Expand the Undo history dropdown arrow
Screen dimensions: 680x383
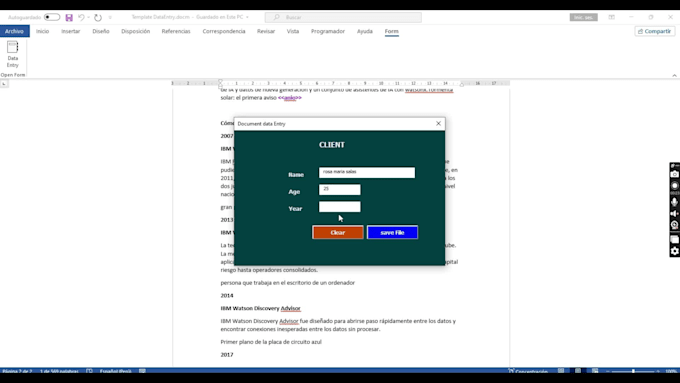tap(88, 17)
